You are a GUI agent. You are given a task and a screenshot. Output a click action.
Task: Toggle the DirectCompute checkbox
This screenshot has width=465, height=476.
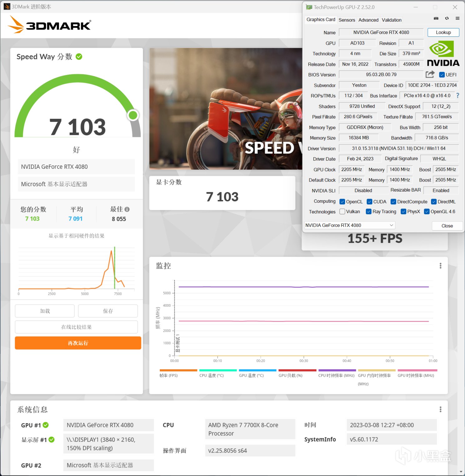[394, 202]
